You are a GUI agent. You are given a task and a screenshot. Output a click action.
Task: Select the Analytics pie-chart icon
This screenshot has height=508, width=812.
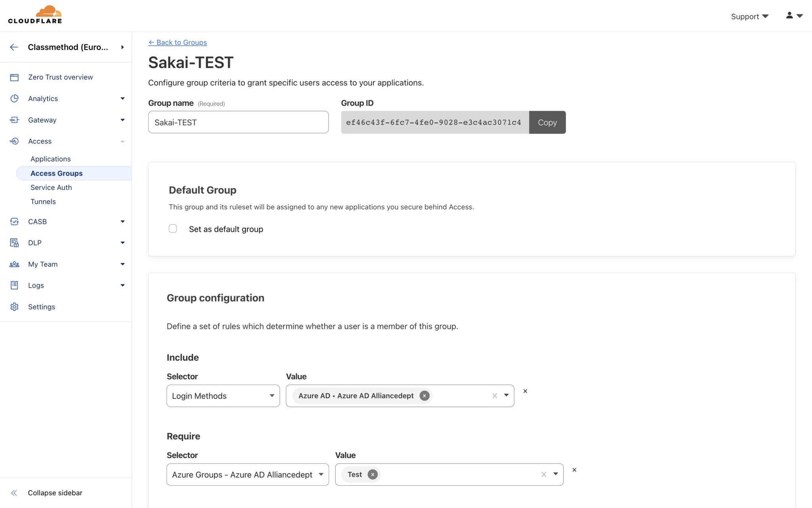pos(14,98)
